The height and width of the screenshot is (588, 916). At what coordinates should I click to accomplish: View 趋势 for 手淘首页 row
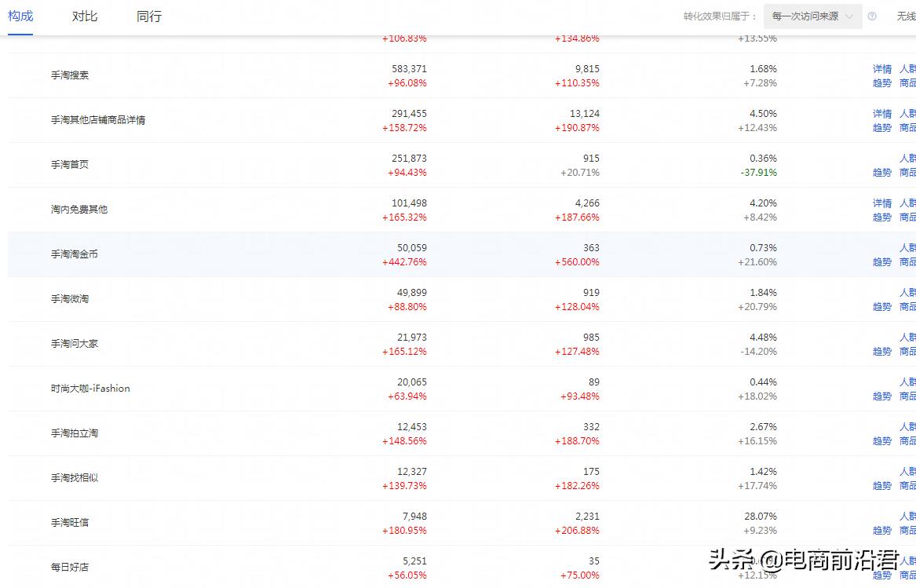point(882,173)
